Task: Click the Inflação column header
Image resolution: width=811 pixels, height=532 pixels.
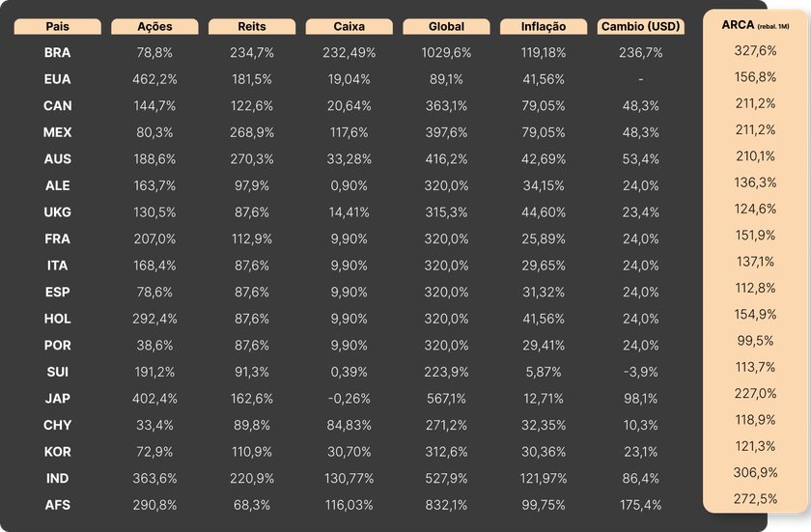Action: (544, 27)
